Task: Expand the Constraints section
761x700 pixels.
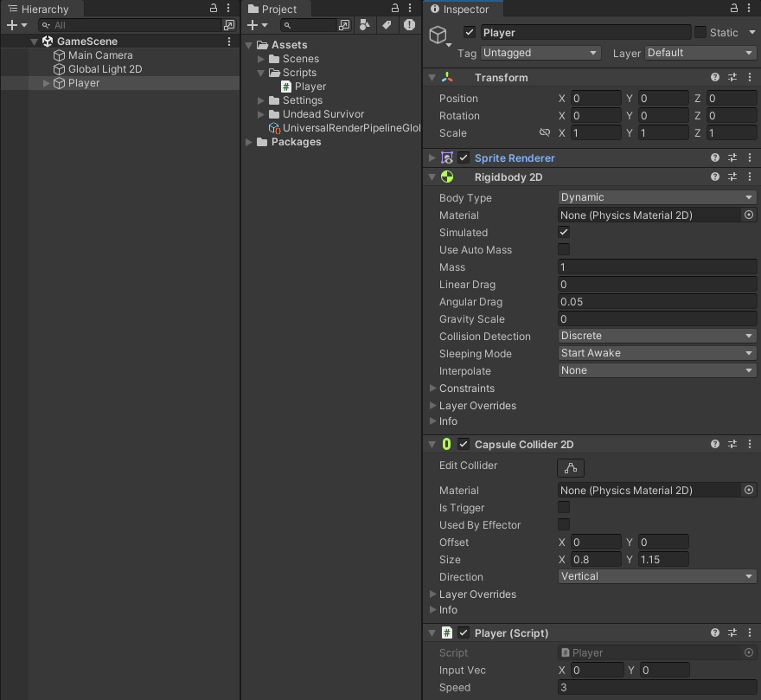Action: (432, 388)
